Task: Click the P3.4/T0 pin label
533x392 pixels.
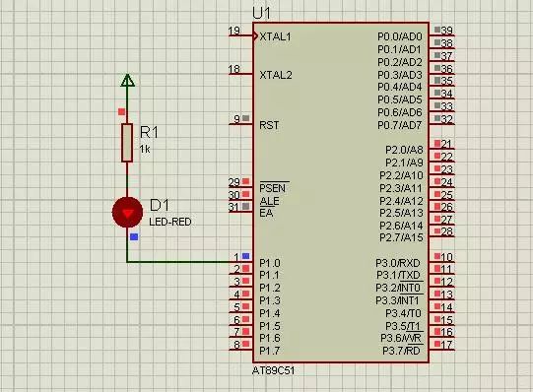Action: click(x=404, y=313)
